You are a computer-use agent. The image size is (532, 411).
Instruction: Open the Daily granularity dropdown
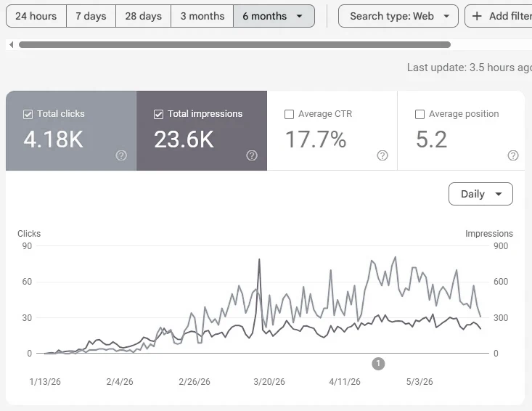point(480,194)
